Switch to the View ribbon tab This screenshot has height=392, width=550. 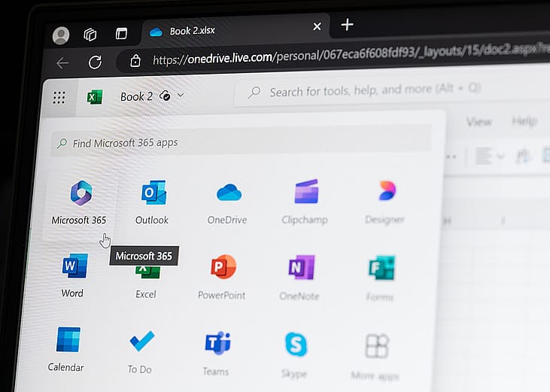tap(479, 122)
